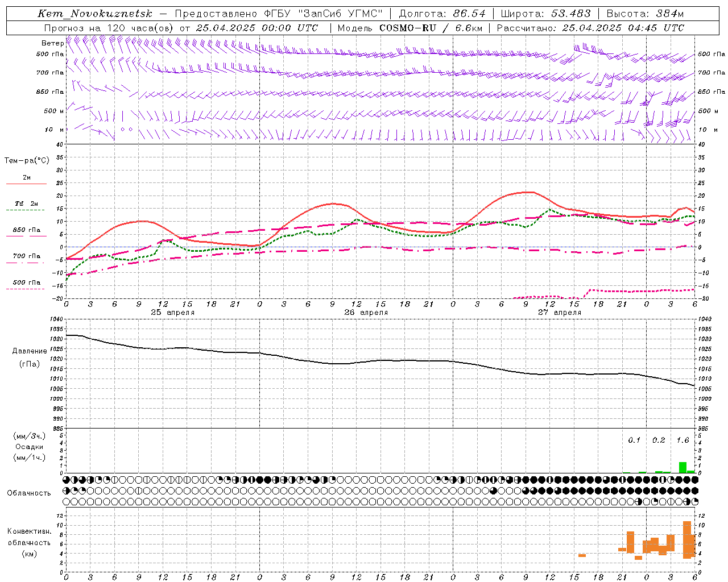
Task: Click the '1.6' precipitation amount value
Action: click(x=682, y=440)
